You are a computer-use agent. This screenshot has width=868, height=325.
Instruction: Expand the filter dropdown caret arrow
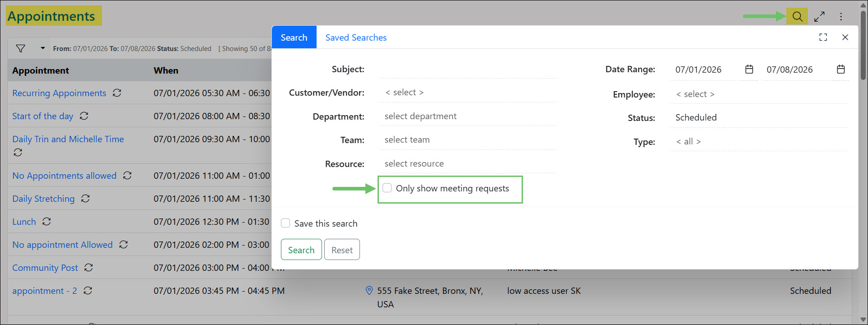tap(43, 48)
